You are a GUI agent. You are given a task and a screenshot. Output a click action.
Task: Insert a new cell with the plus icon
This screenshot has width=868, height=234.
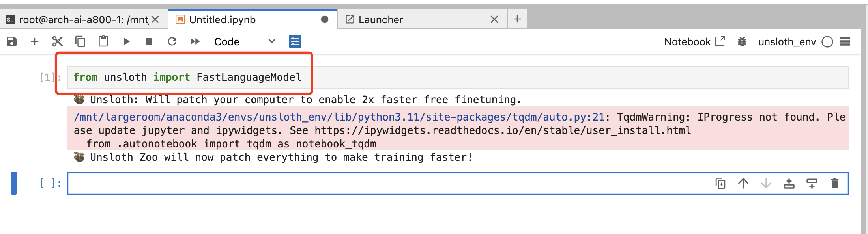[35, 41]
